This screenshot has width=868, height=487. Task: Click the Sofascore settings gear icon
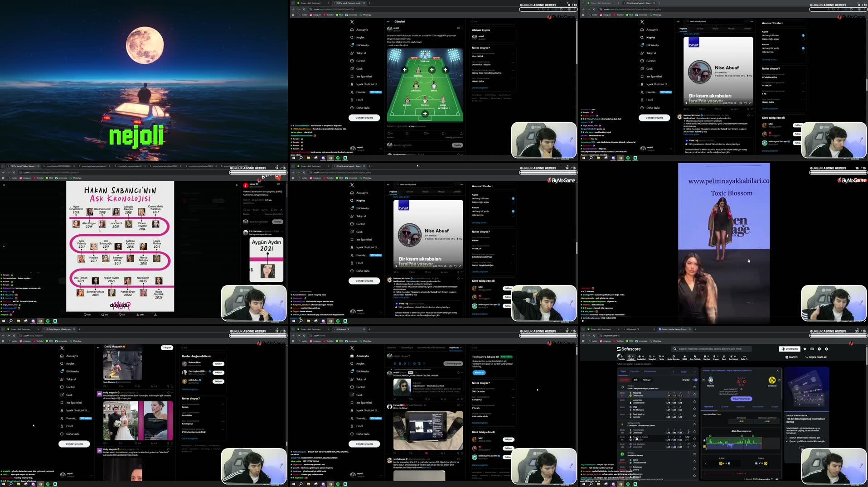826,349
